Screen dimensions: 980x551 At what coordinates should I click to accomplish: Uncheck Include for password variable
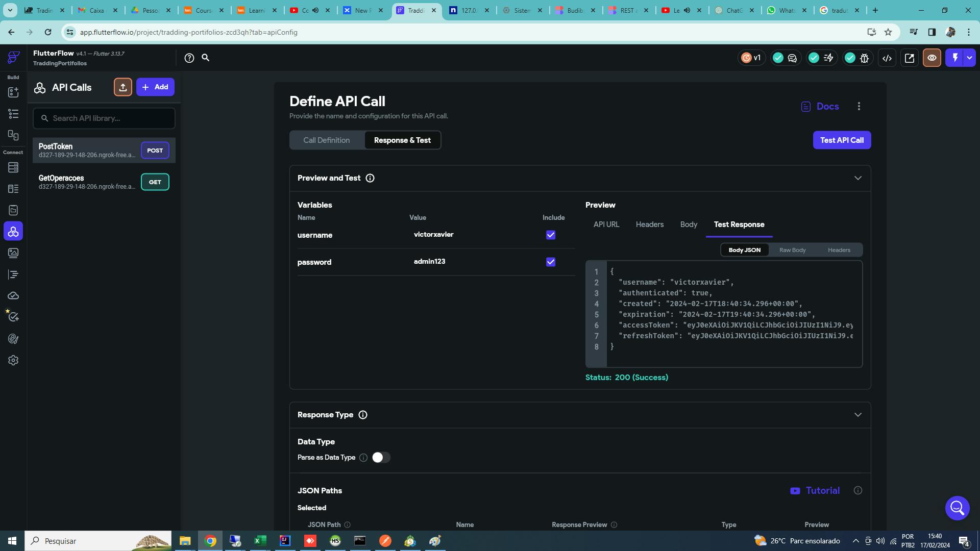click(550, 262)
